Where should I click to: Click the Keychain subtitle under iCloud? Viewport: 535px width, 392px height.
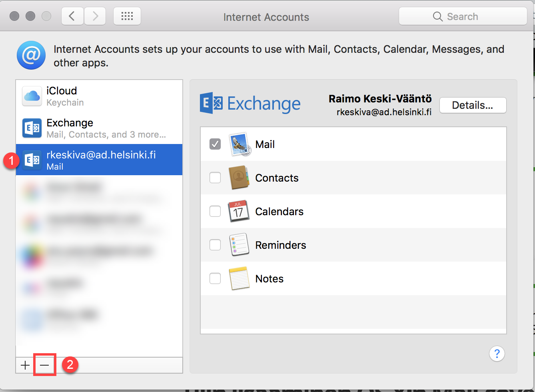point(65,103)
